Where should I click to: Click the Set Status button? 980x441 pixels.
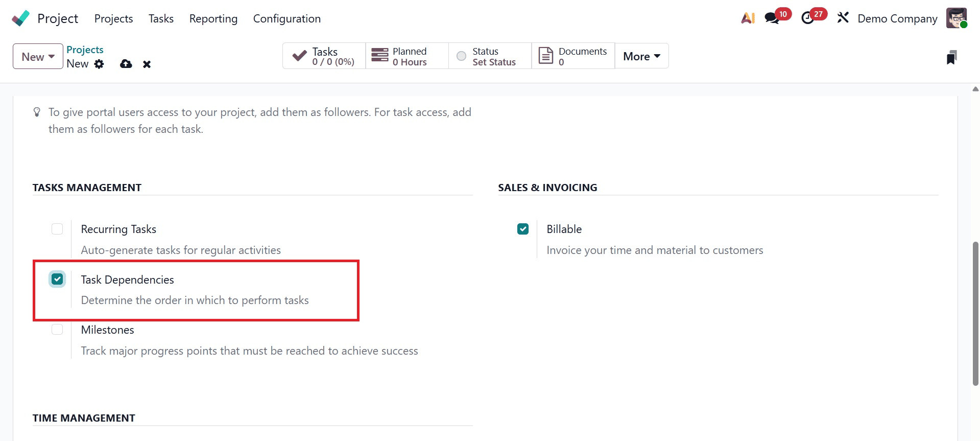click(x=490, y=56)
